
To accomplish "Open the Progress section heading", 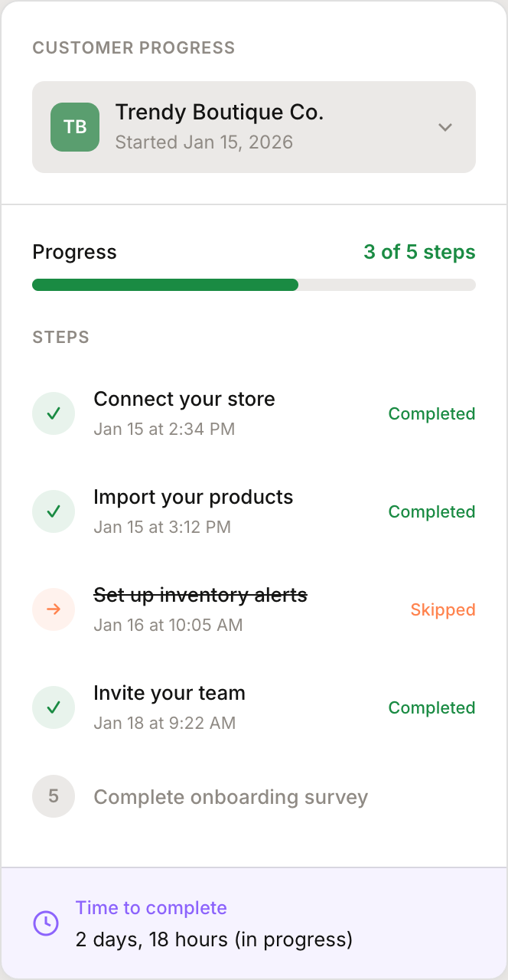I will point(74,251).
